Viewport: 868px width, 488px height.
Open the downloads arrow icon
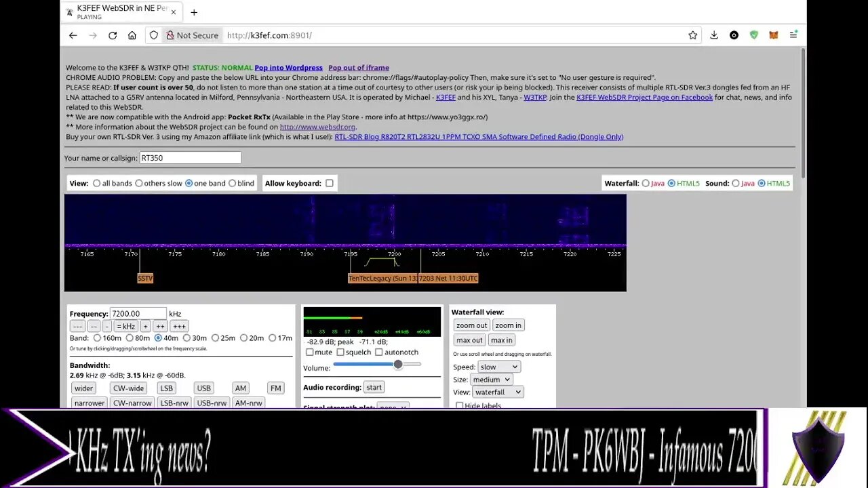coord(714,35)
